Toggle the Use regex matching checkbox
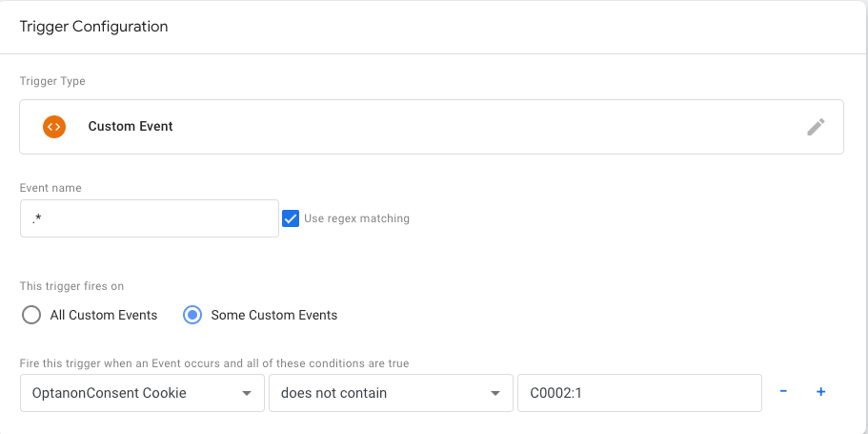Image resolution: width=868 pixels, height=434 pixels. tap(292, 218)
